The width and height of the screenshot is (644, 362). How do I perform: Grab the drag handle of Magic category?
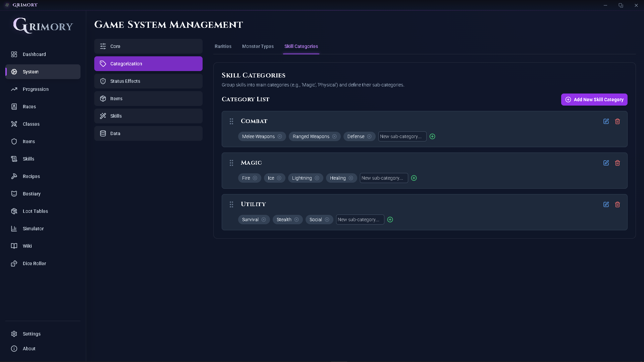point(231,163)
